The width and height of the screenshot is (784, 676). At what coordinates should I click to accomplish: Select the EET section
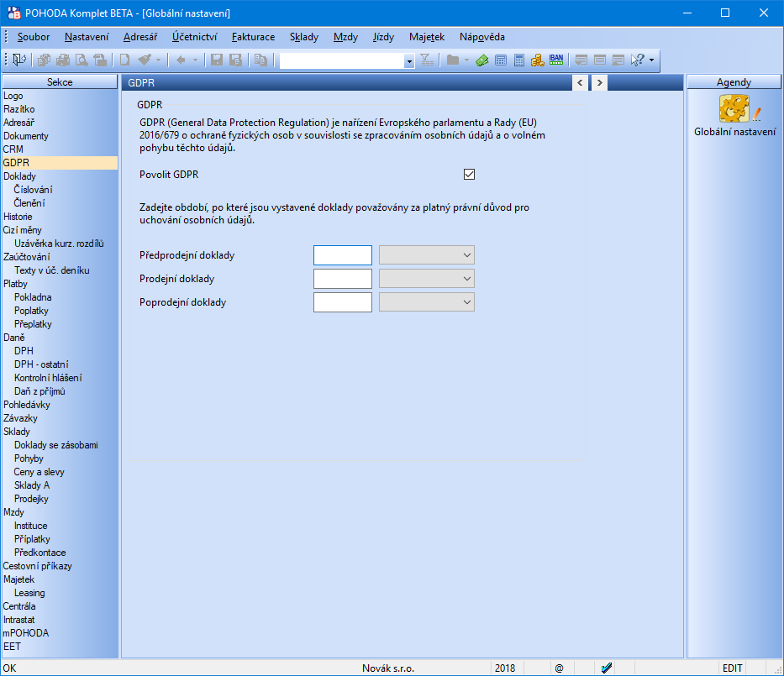click(12, 647)
